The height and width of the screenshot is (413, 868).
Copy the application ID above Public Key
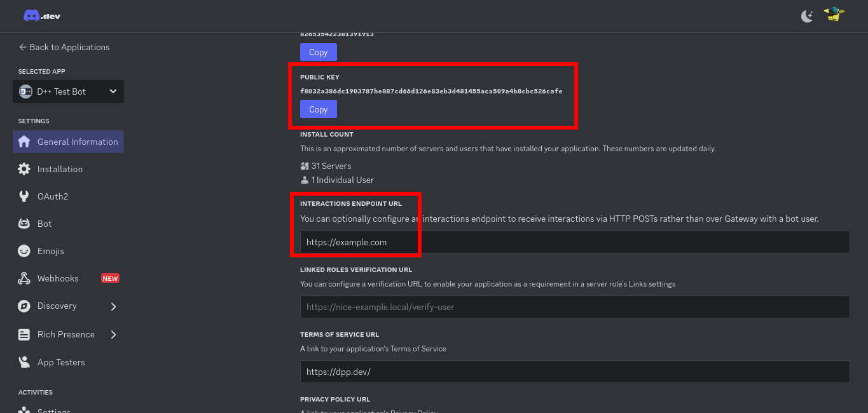click(318, 52)
